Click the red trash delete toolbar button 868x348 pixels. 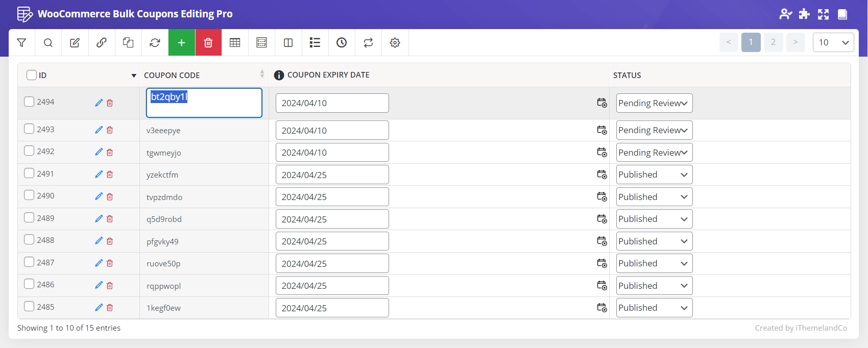tap(208, 43)
